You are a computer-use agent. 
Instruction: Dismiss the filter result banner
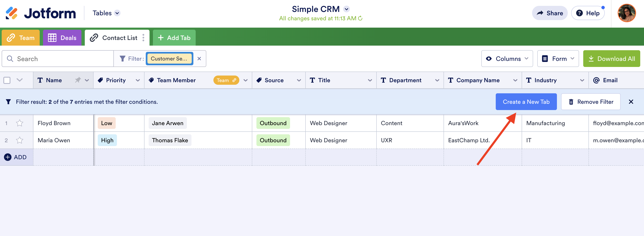click(631, 102)
